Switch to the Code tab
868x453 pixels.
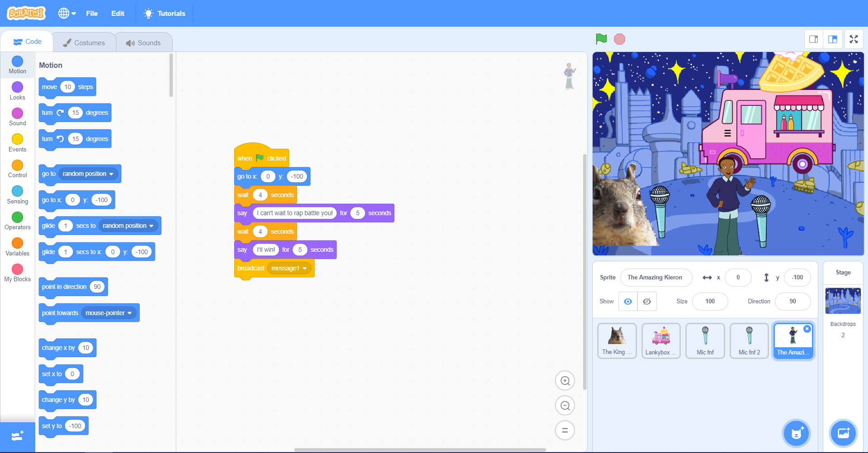tap(27, 42)
